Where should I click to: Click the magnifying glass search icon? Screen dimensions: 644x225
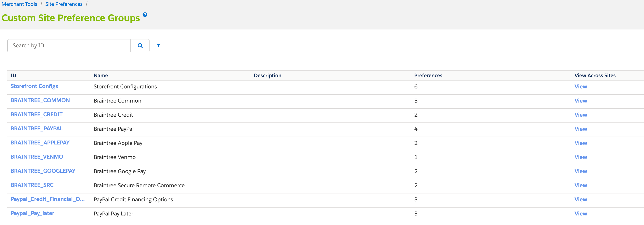pos(140,45)
